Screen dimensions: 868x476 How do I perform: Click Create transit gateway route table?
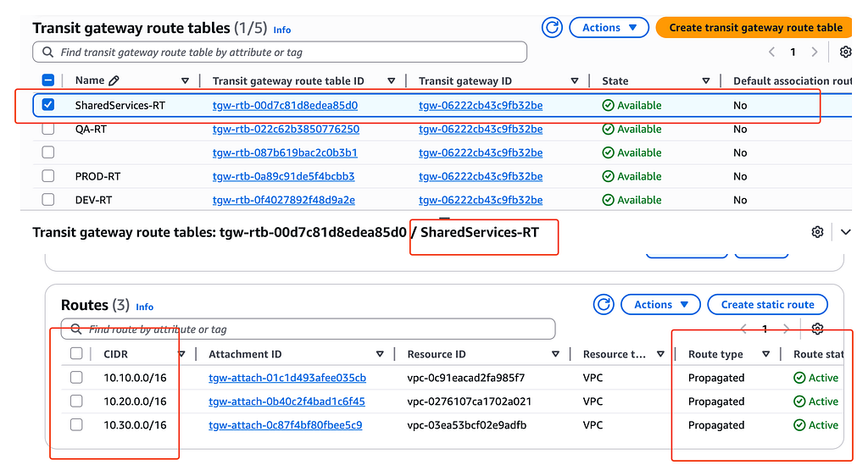pyautogui.click(x=755, y=28)
